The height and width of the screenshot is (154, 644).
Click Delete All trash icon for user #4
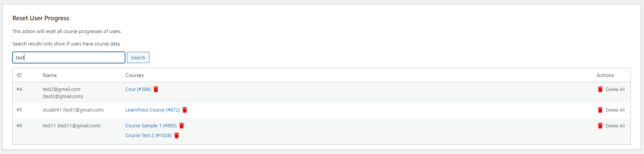[x=600, y=89]
